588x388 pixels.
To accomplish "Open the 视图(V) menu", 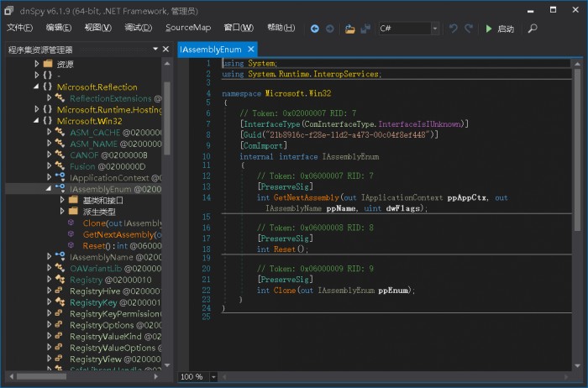I will 98,28.
